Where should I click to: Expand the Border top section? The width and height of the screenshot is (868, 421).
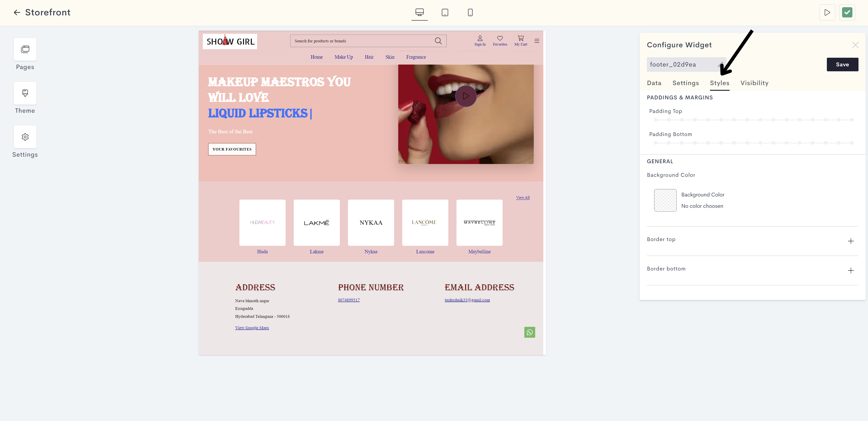pos(851,241)
